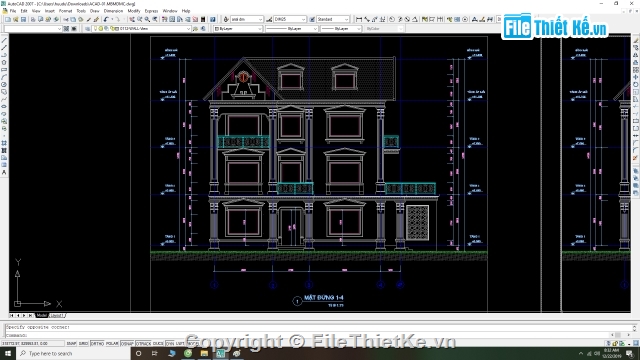640x360 pixels.
Task: Click the New drawing icon
Action: pos(8,19)
